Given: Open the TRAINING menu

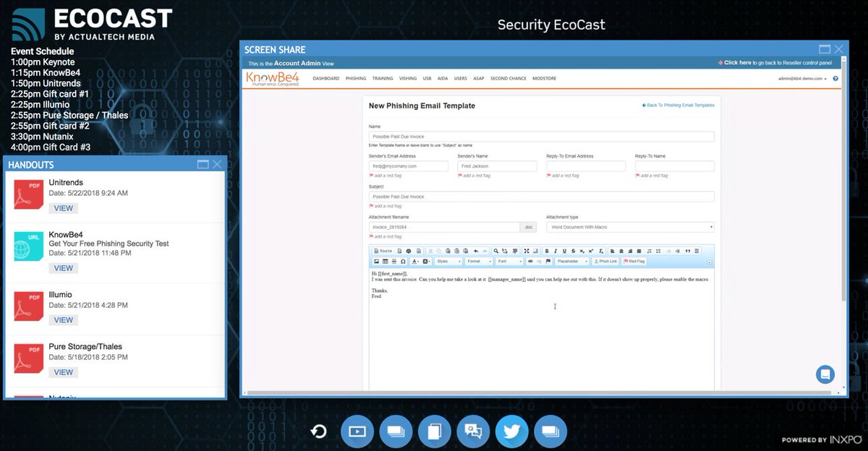Looking at the screenshot, I should [383, 78].
